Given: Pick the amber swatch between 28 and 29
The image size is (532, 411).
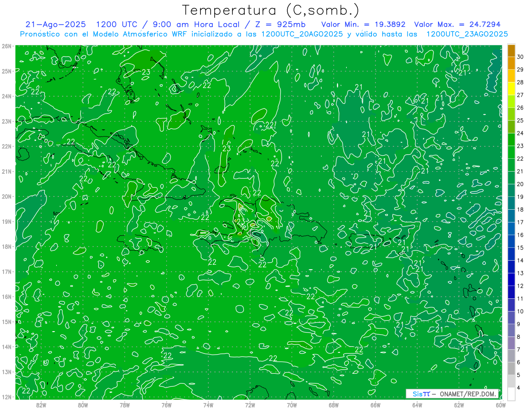Looking at the screenshot, I should click(511, 76).
